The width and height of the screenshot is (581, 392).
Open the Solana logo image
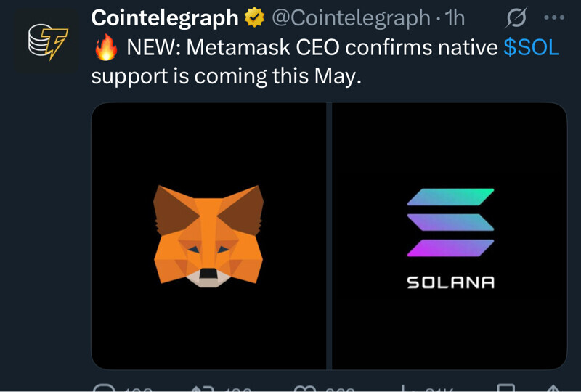coord(450,236)
